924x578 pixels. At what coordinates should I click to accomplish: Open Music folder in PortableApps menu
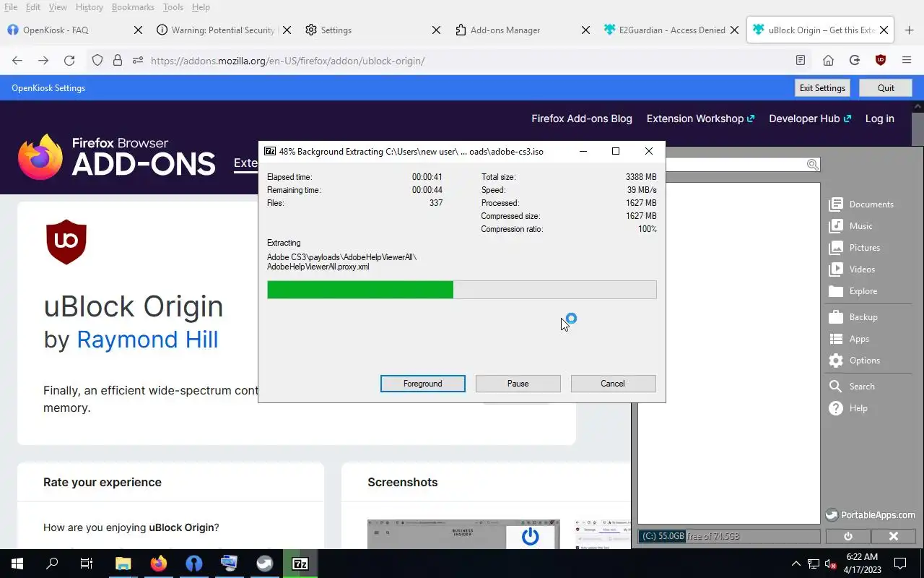coord(851,226)
